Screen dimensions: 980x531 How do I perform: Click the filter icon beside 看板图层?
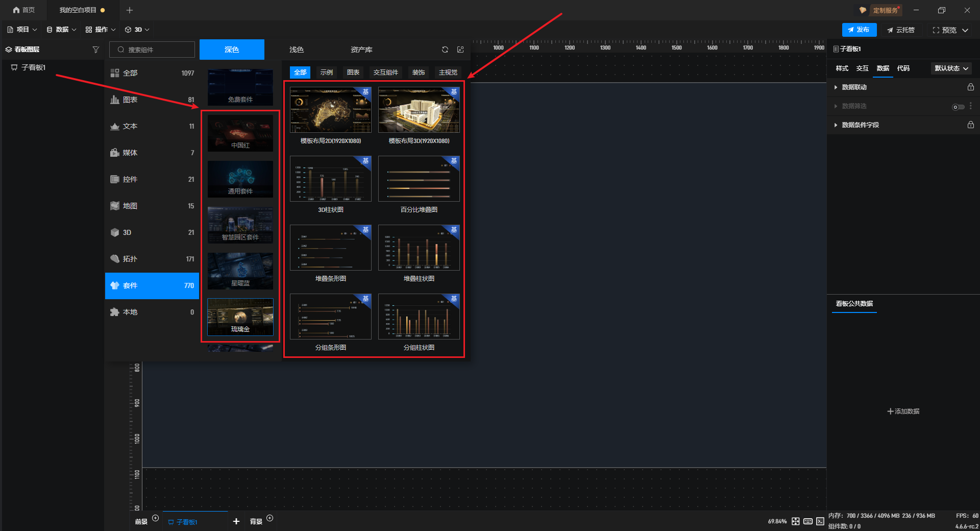96,50
